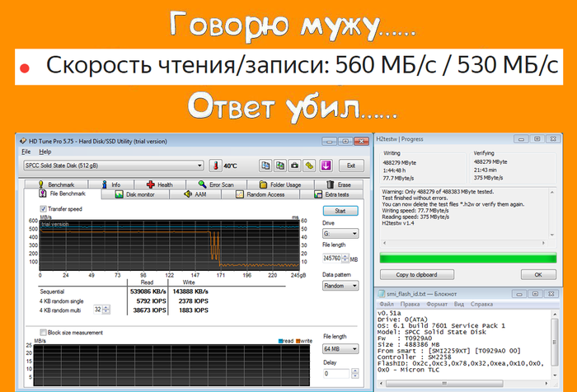Expand the Drive G: dropdown
Image resolution: width=577 pixels, height=392 pixels.
340,234
